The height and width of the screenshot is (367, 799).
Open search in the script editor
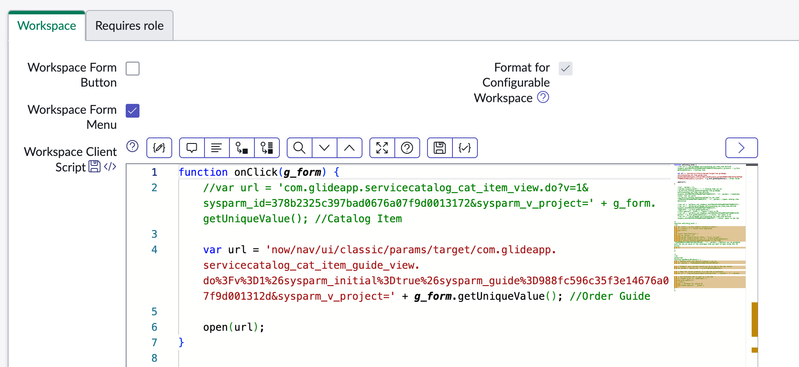[x=300, y=148]
